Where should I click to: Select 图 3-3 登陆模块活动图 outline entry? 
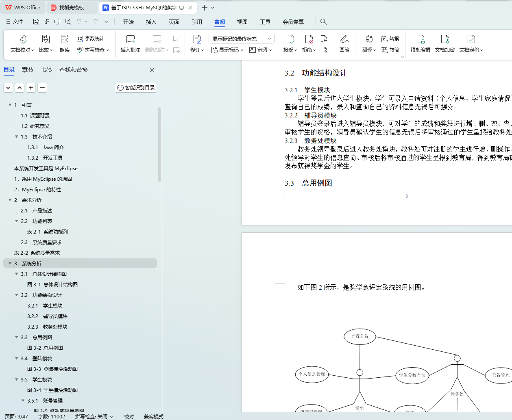pyautogui.click(x=52, y=369)
